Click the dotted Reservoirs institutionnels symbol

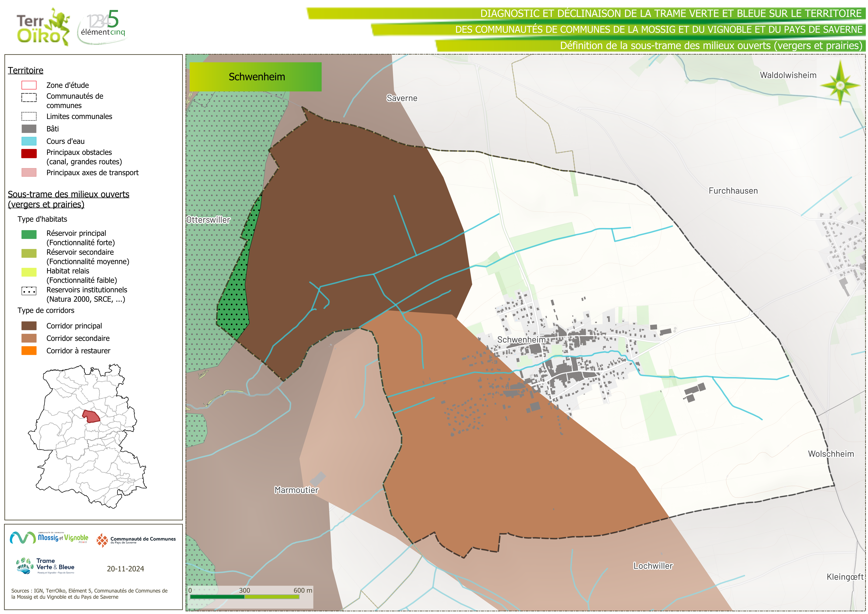[29, 291]
